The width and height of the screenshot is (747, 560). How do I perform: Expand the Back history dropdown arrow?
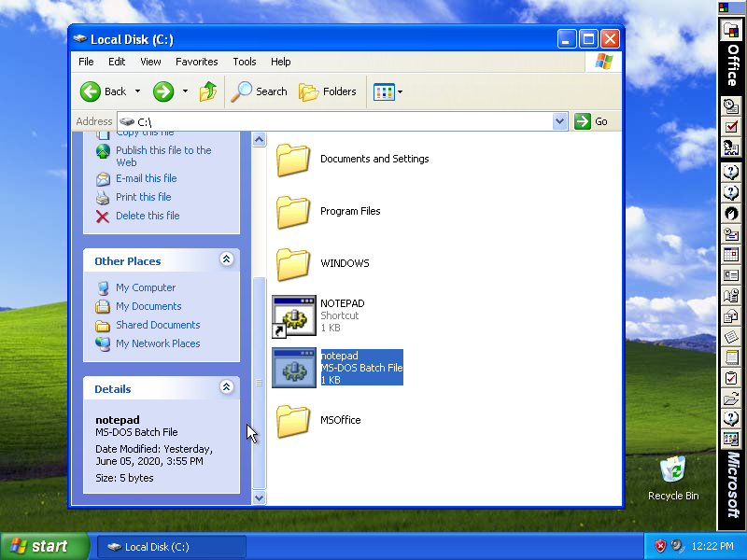(x=137, y=91)
